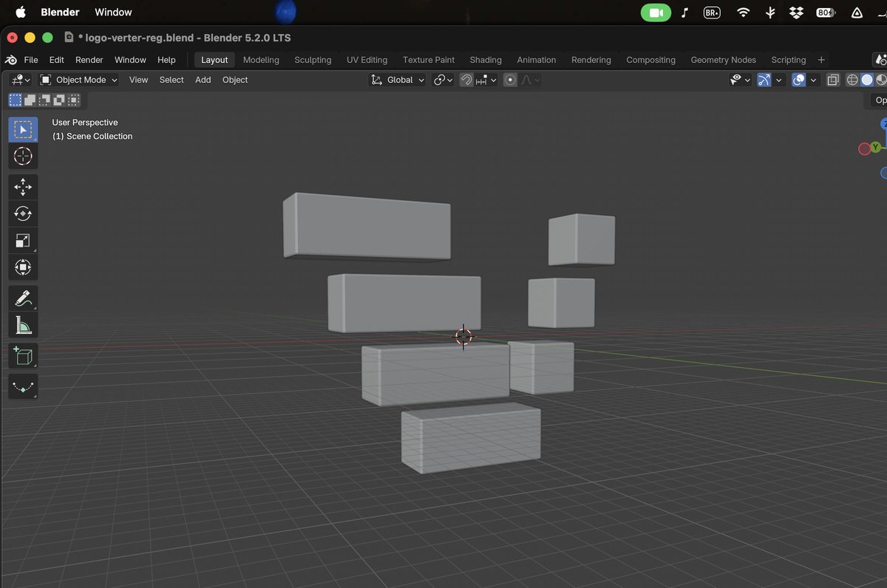Open the File menu
The width and height of the screenshot is (887, 588).
pyautogui.click(x=31, y=60)
